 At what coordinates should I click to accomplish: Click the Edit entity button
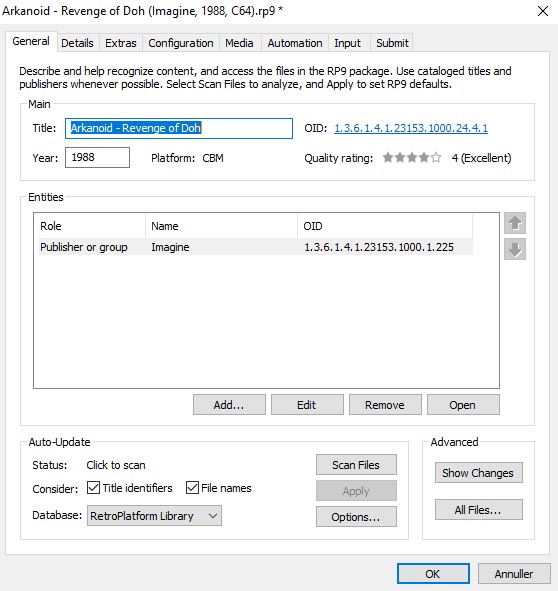coord(307,405)
